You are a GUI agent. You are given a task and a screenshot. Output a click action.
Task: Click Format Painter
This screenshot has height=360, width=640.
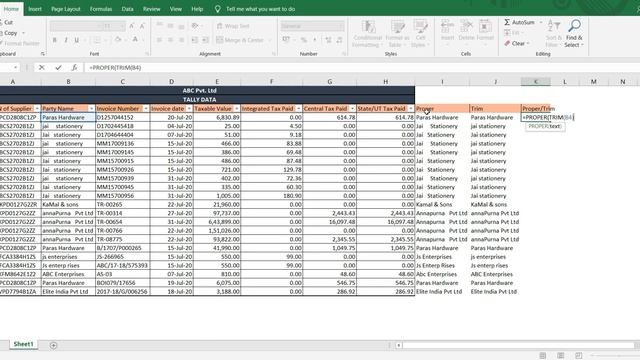tap(20, 43)
